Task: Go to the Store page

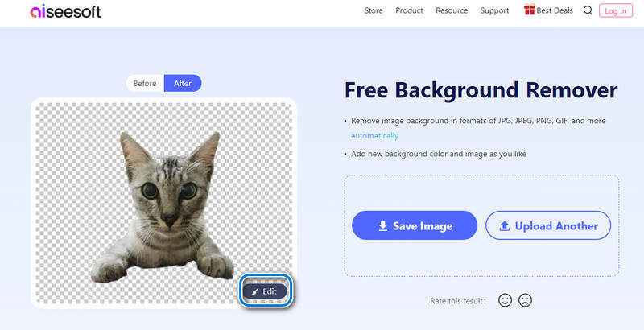Action: pyautogui.click(x=374, y=11)
